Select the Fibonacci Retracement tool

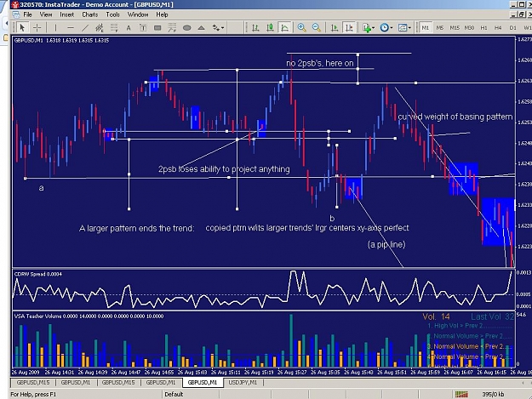point(114,28)
